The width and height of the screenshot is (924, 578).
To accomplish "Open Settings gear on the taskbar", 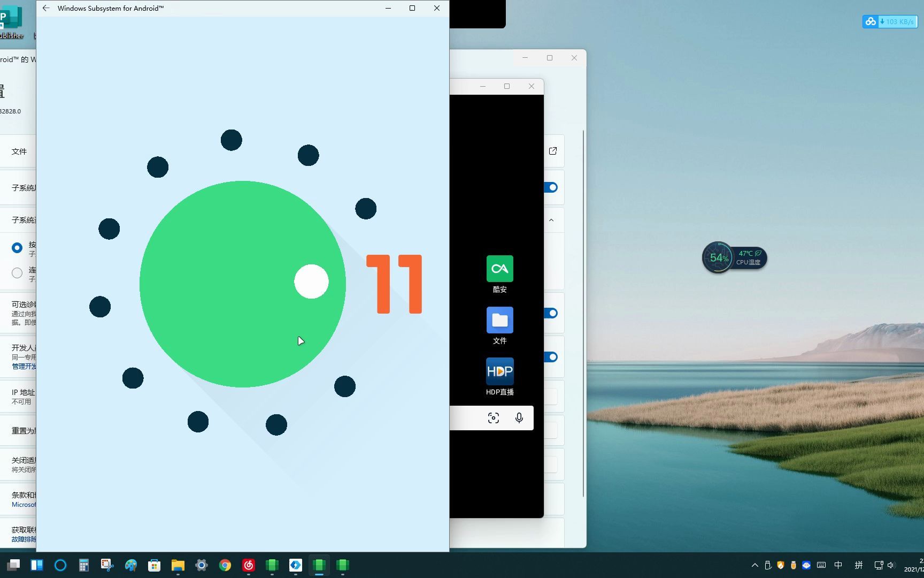I will [202, 565].
